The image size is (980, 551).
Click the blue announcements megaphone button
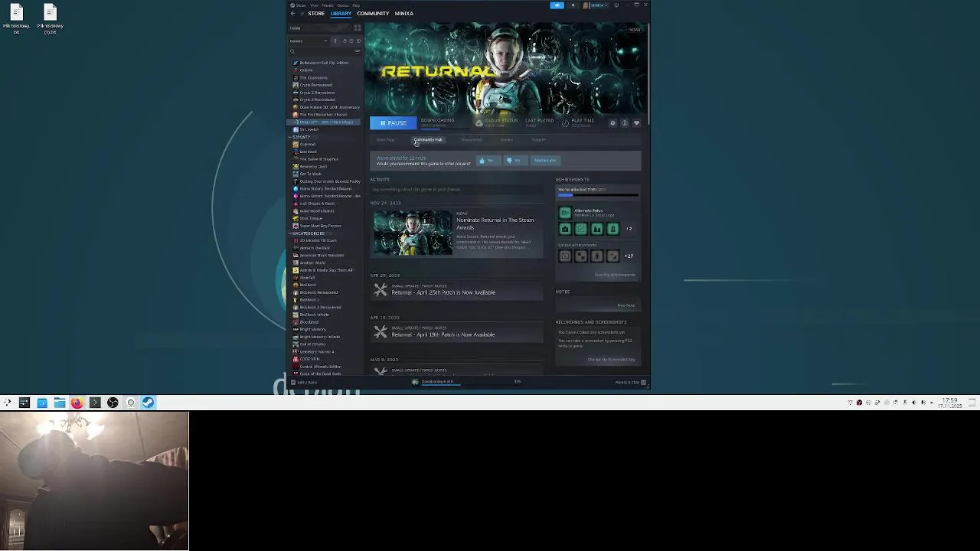point(557,5)
